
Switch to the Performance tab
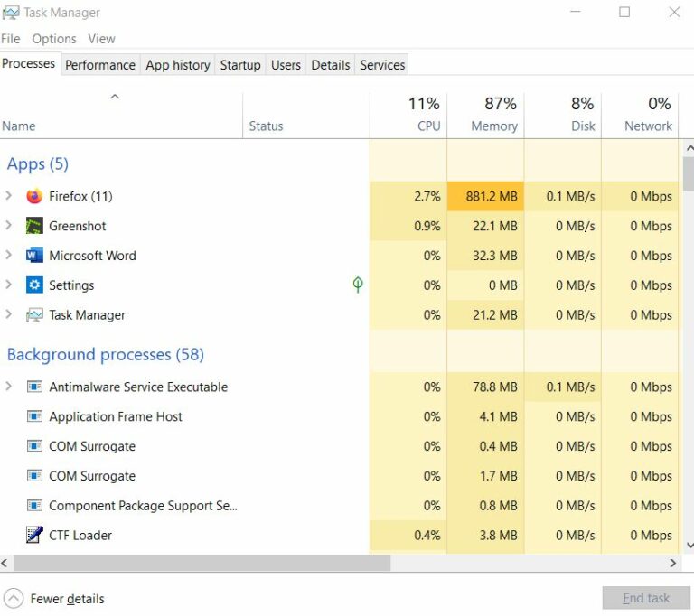point(100,65)
